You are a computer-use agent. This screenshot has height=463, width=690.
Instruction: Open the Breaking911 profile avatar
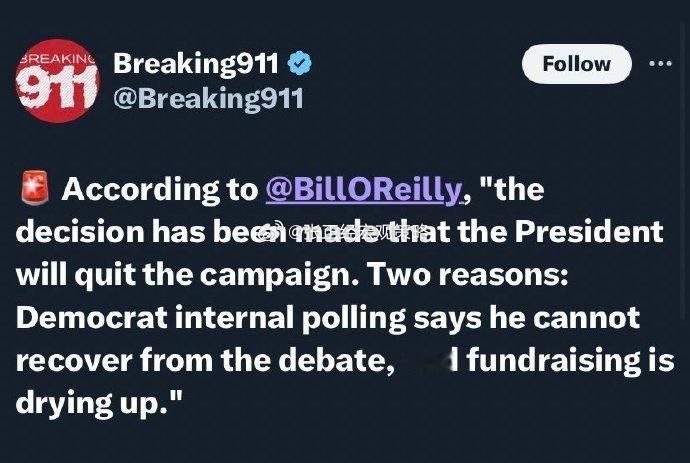point(55,81)
